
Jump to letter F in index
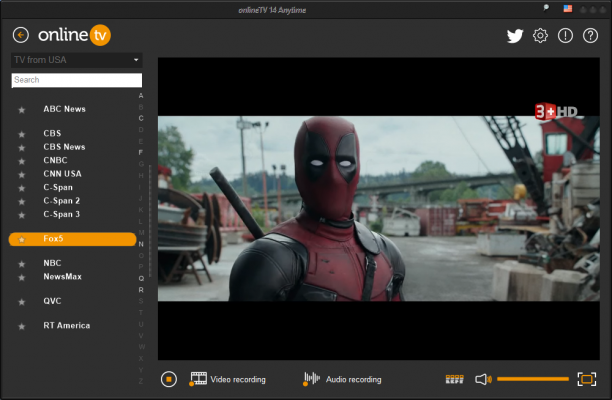click(x=141, y=153)
